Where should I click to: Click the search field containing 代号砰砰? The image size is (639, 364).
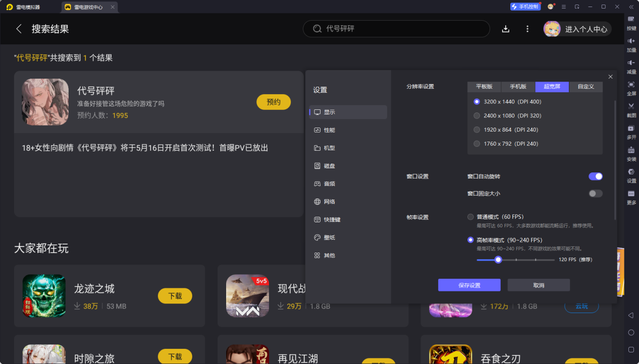(x=396, y=29)
